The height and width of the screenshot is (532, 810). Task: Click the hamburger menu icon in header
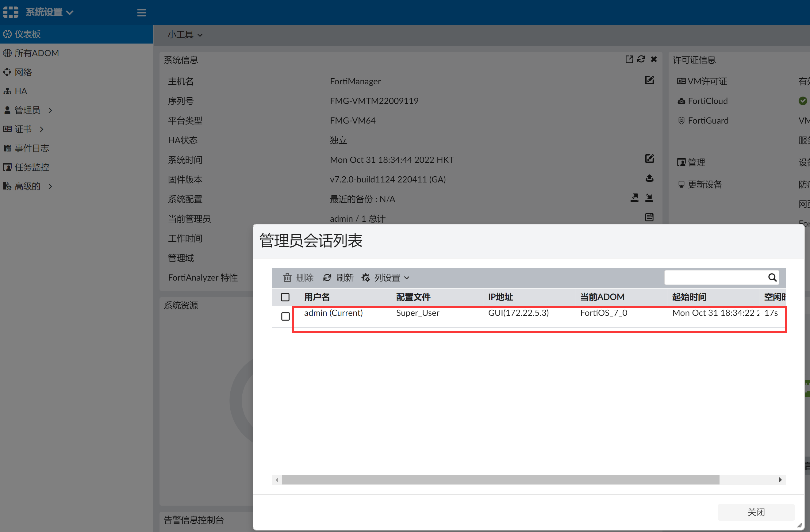click(141, 13)
